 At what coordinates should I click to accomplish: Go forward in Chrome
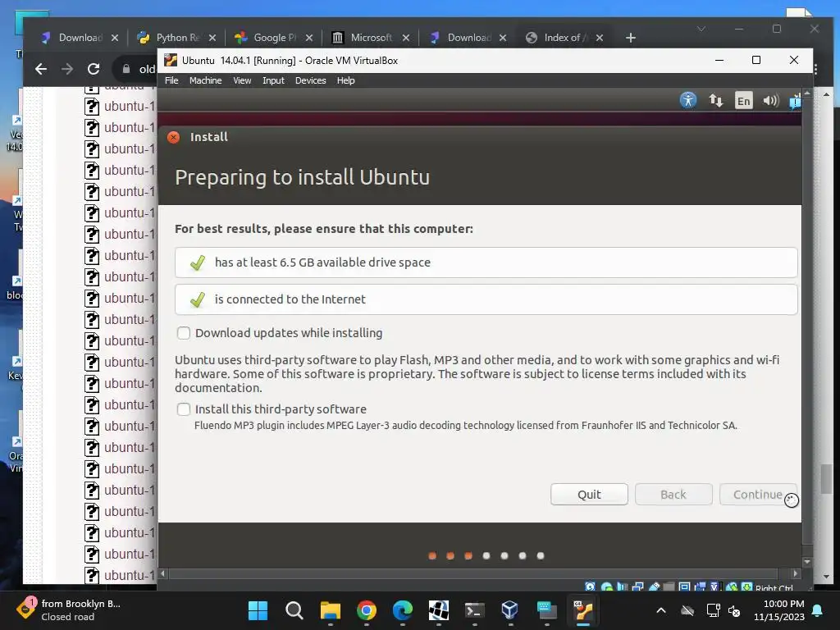pyautogui.click(x=67, y=69)
